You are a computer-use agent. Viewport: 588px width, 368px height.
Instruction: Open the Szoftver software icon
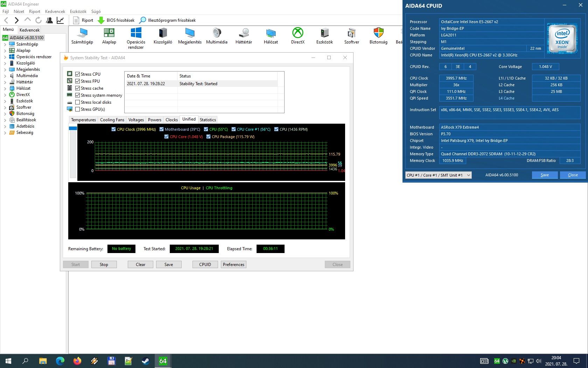pyautogui.click(x=351, y=33)
